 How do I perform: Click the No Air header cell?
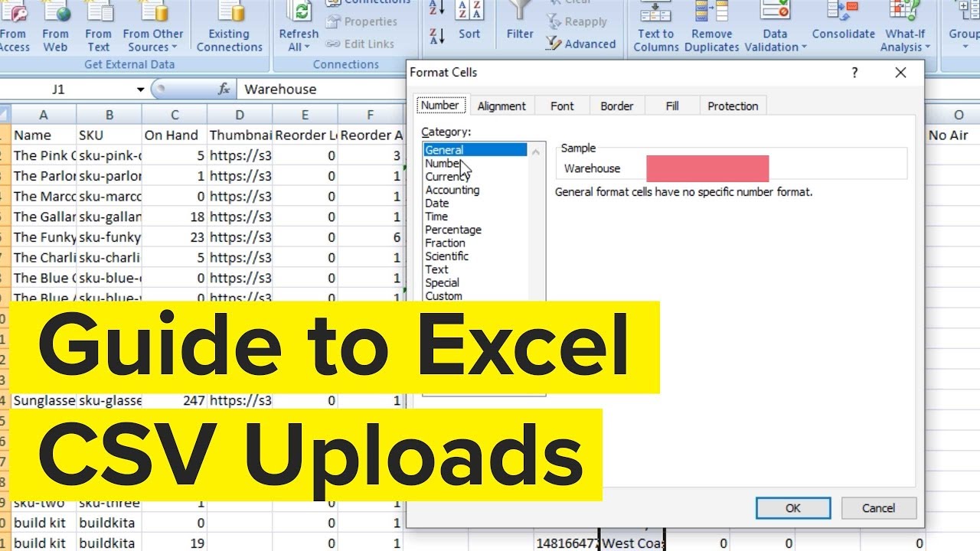[x=953, y=135]
